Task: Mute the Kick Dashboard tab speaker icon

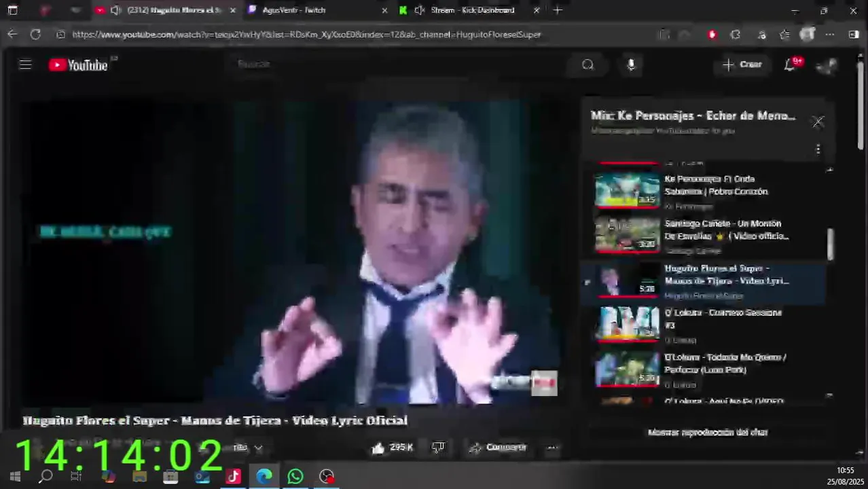Action: [x=420, y=10]
